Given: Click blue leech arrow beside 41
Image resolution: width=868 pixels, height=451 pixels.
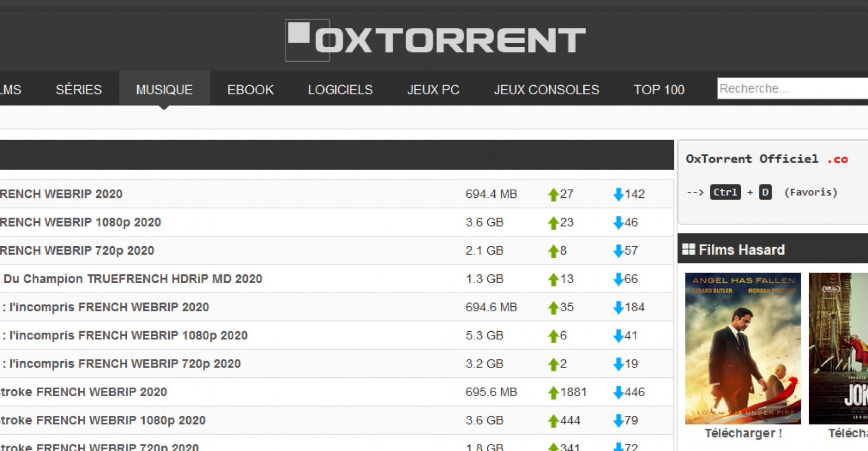Looking at the screenshot, I should click(x=618, y=336).
